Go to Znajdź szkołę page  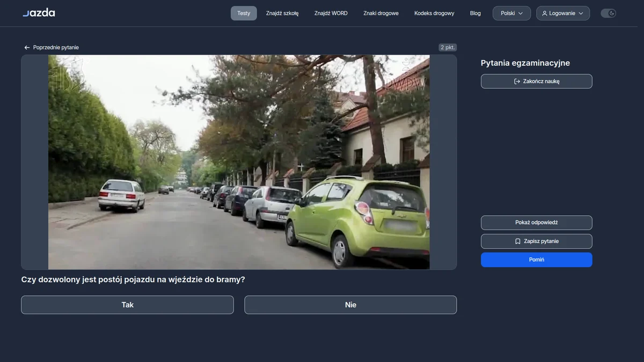pos(282,13)
